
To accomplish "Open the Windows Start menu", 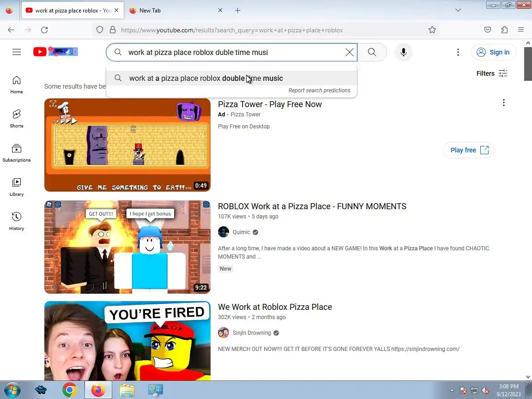I will [x=12, y=390].
